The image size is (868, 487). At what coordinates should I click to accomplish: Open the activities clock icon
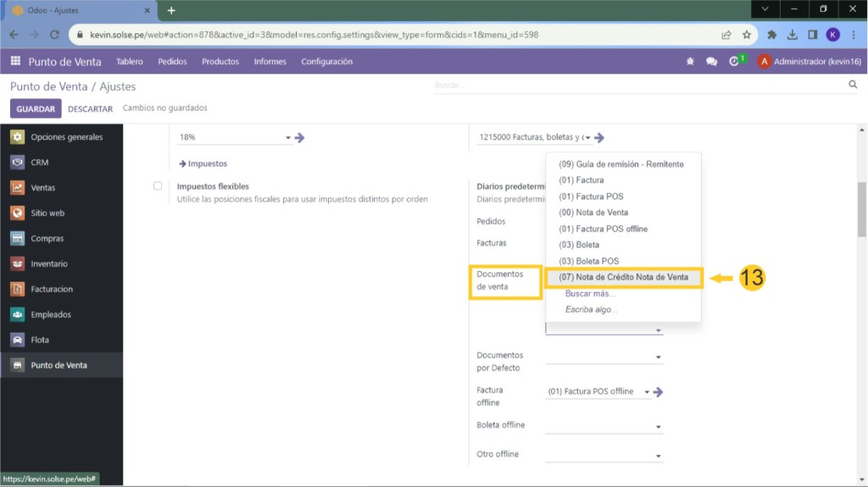point(734,62)
